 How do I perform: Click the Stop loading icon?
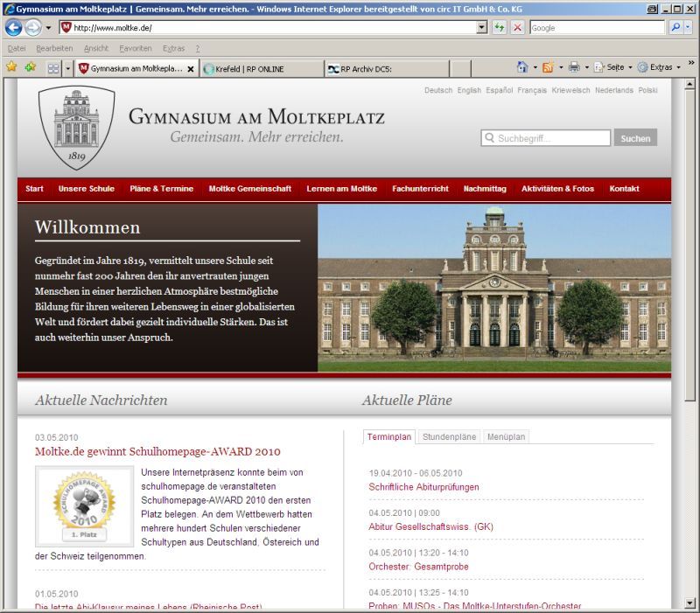tap(517, 27)
